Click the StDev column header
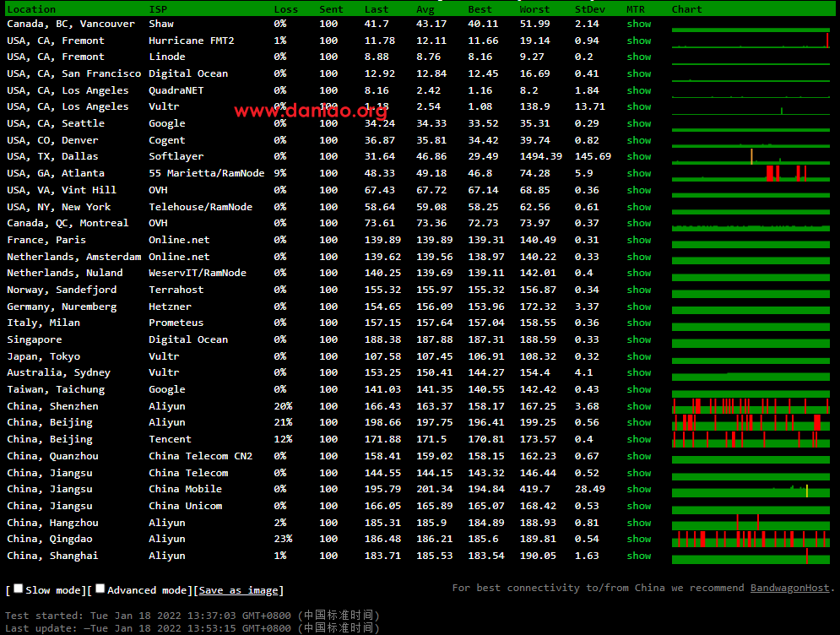Image resolution: width=840 pixels, height=635 pixels. click(590, 9)
